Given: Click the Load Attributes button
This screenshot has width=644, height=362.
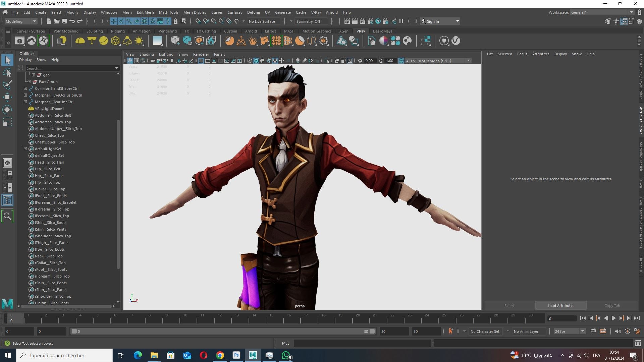Looking at the screenshot, I should (x=560, y=305).
